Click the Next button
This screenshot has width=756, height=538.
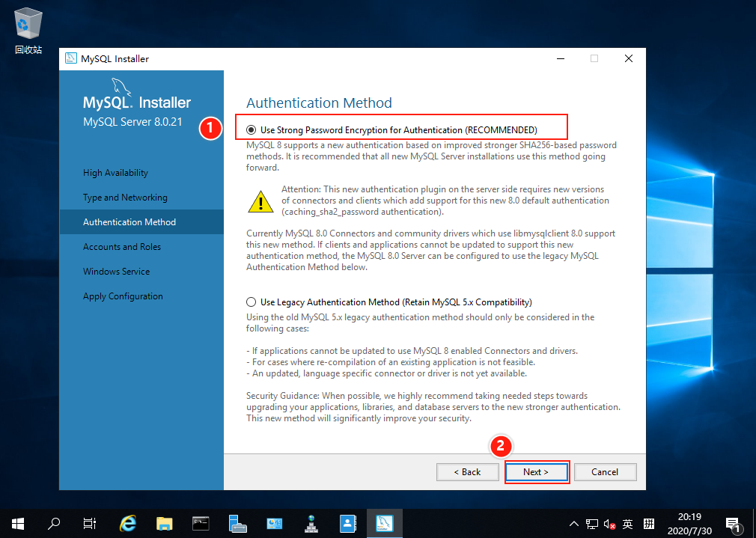[x=537, y=471]
